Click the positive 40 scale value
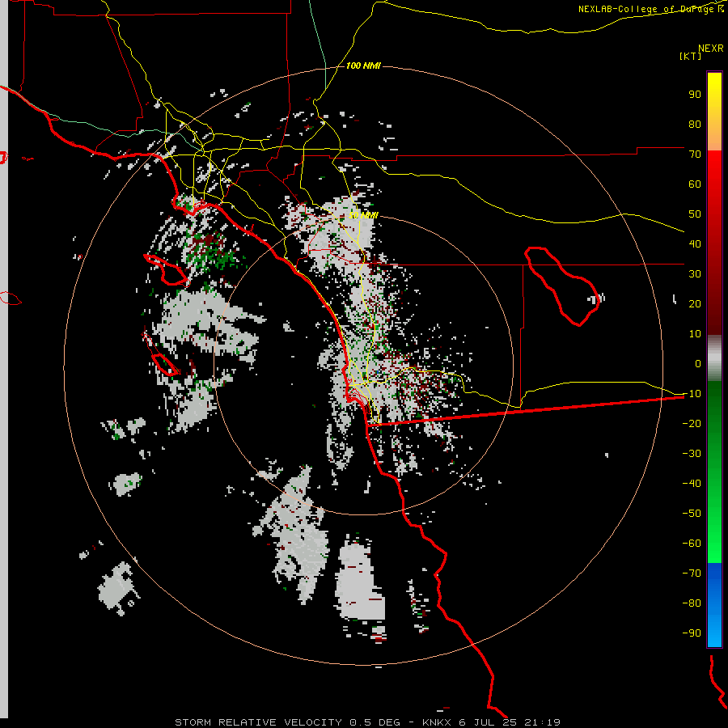This screenshot has width=728, height=728. [x=695, y=244]
